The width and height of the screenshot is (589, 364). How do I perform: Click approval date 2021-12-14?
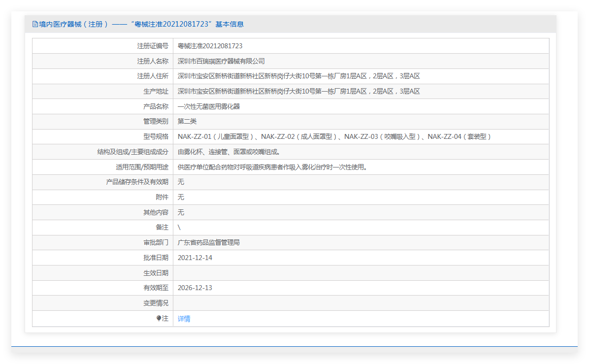(x=195, y=258)
